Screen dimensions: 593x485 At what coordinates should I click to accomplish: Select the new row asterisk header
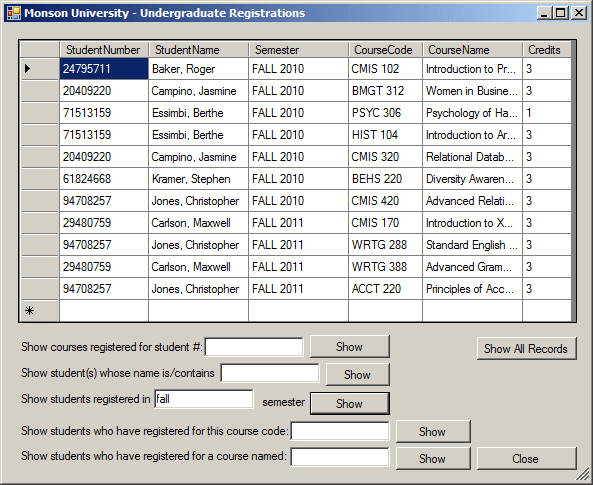pyautogui.click(x=40, y=311)
